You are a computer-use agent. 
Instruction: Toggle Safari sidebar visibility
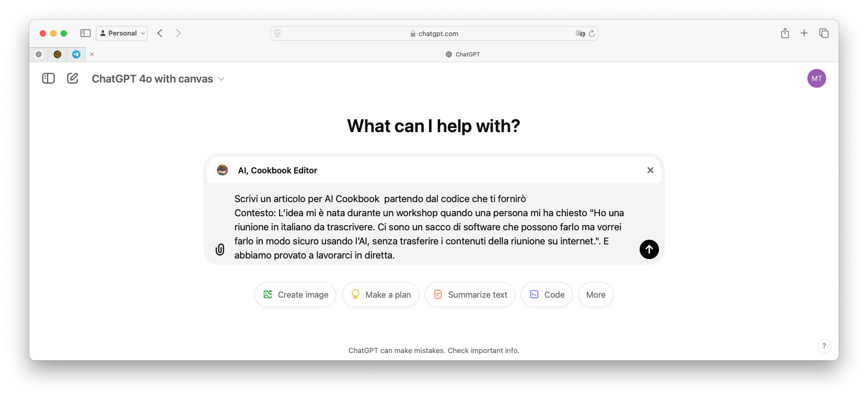pos(86,33)
